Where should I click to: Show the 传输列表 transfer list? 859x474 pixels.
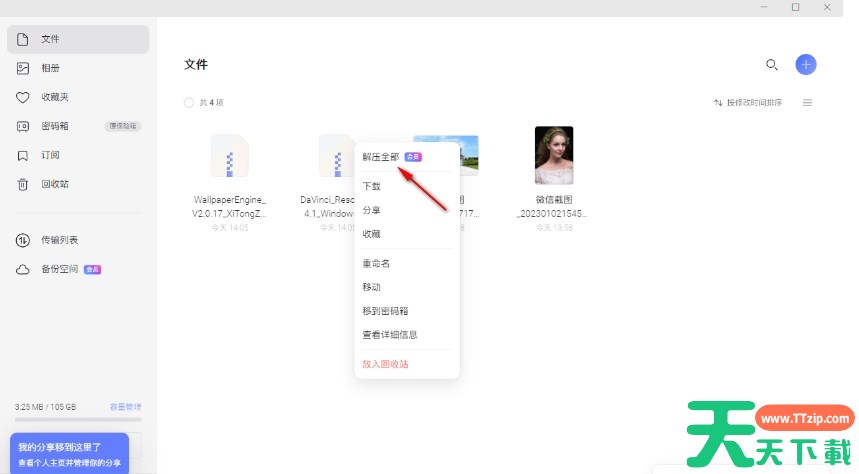[x=59, y=240]
